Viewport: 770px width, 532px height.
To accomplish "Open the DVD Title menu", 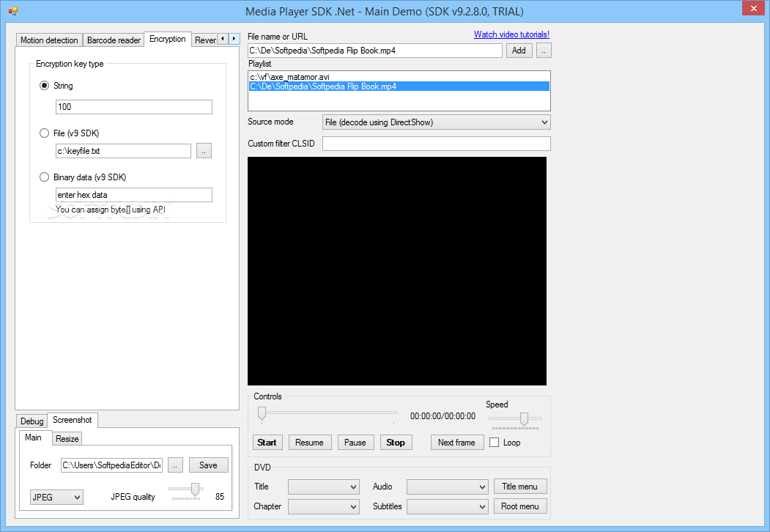I will [x=520, y=487].
